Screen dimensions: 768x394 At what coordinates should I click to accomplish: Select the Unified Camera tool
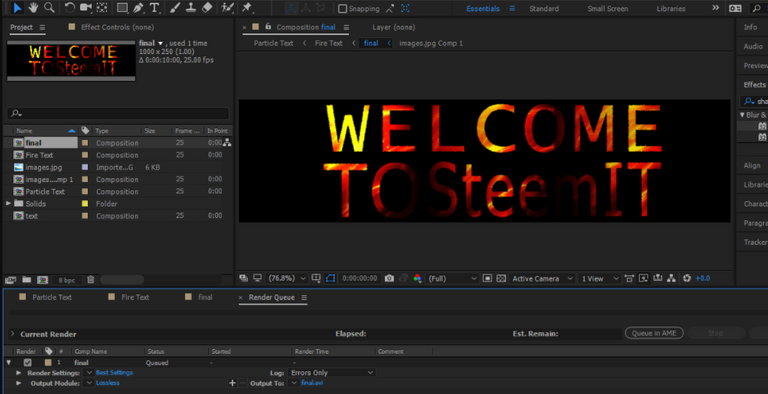[86, 7]
